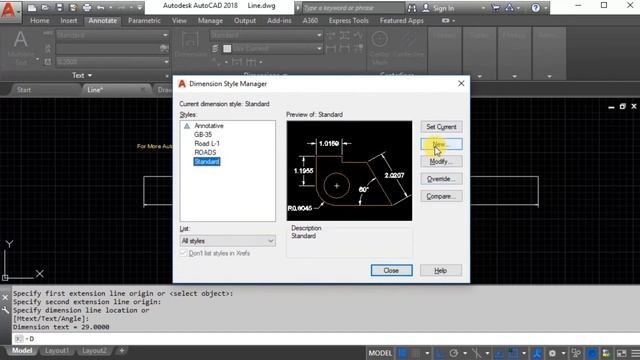
Task: Click the Compare... button
Action: [441, 196]
